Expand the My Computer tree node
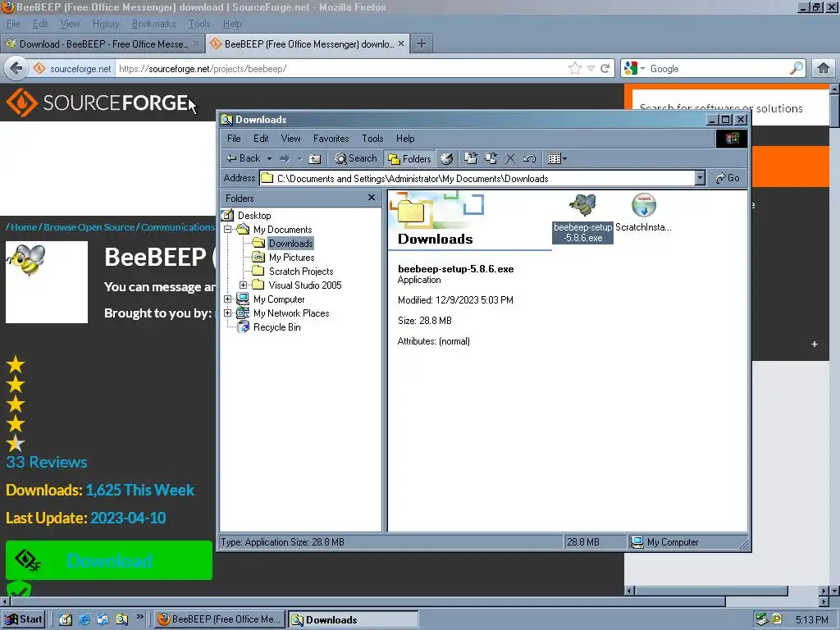Image resolution: width=840 pixels, height=630 pixels. coord(228,299)
